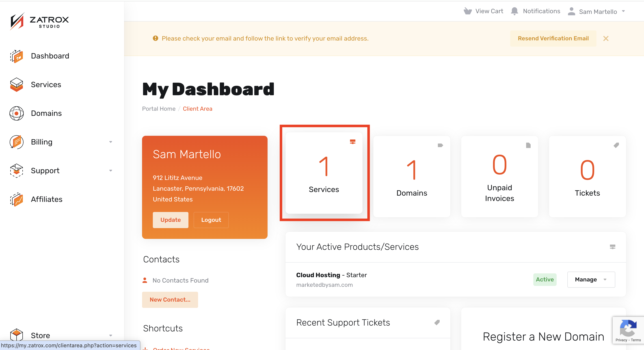The image size is (644, 350).
Task: Open the Dashboard sidebar icon
Action: (x=17, y=56)
